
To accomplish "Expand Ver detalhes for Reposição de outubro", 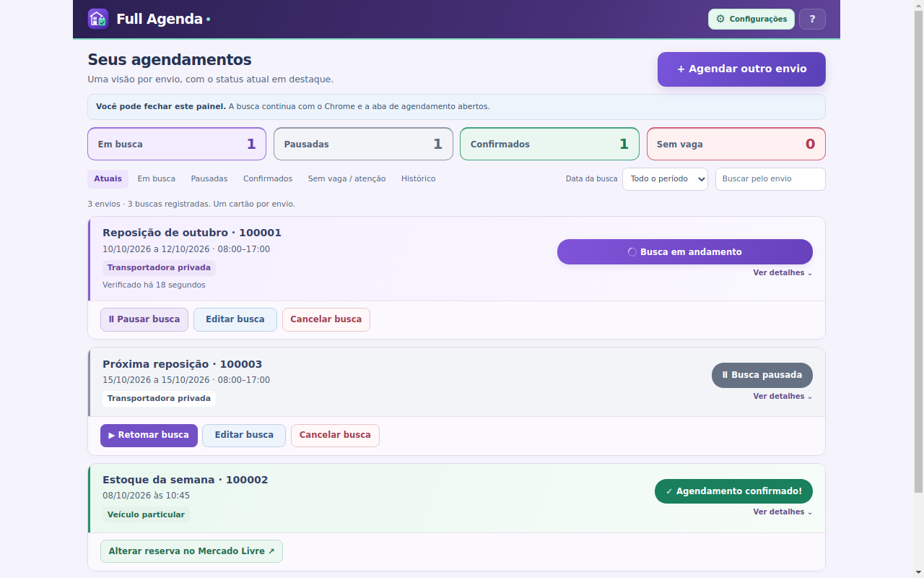I will point(783,273).
